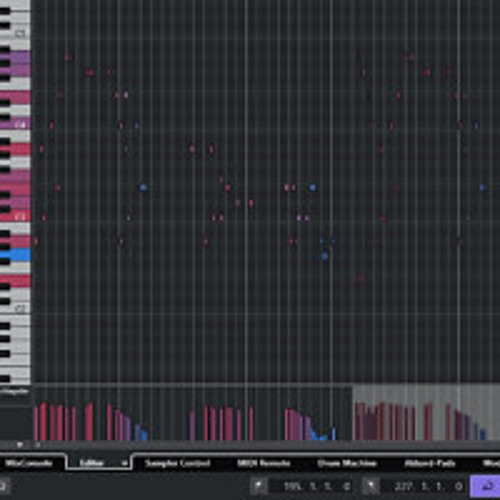This screenshot has height=500, width=500.
Task: Click the small add lane icon beside it
Action: 37,444
